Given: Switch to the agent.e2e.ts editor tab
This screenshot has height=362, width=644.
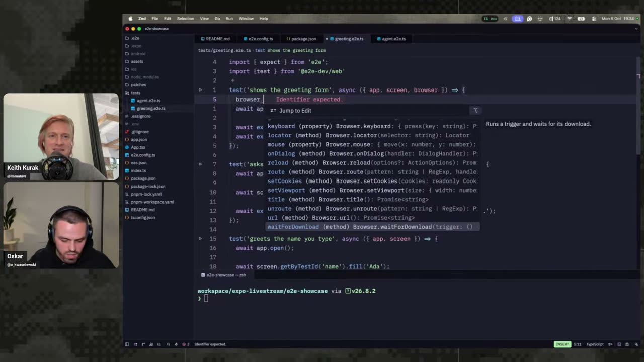Looking at the screenshot, I should [390, 39].
